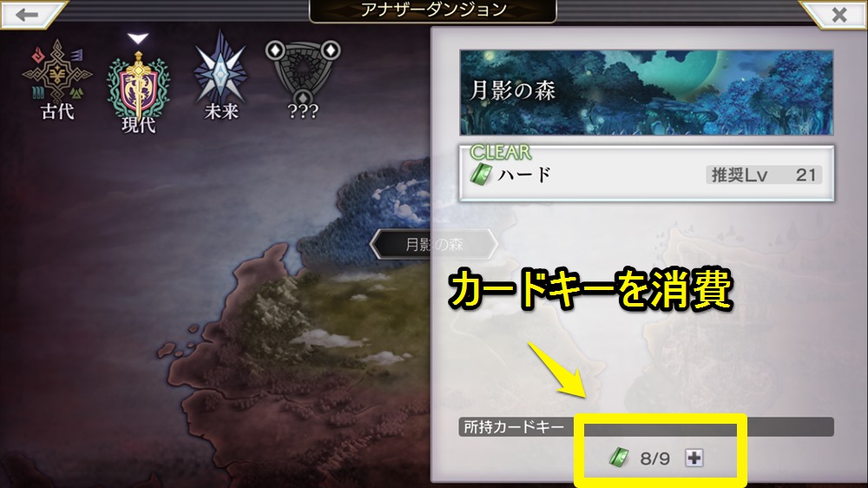
Task: Click the white selection arrow above 現代
Action: tap(138, 39)
